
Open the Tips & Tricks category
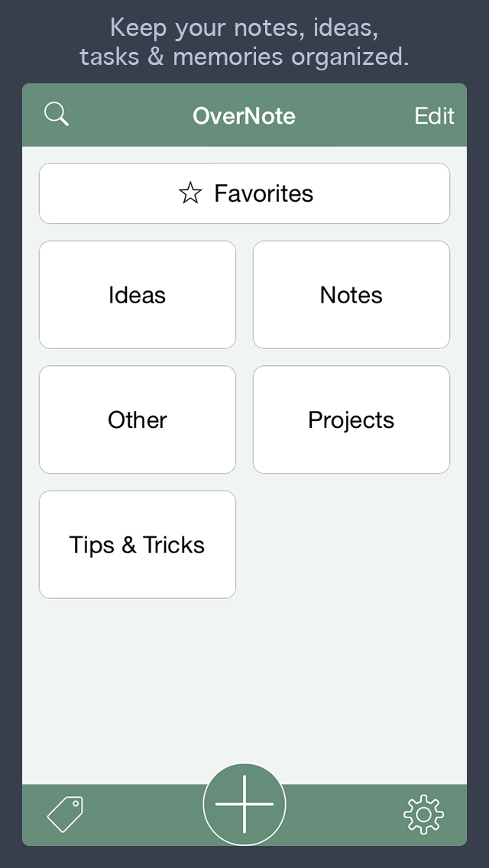tap(138, 545)
